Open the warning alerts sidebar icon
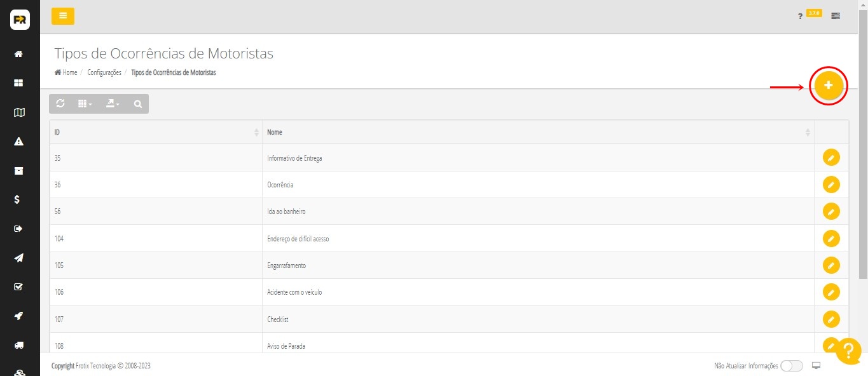The height and width of the screenshot is (376, 868). (x=19, y=141)
